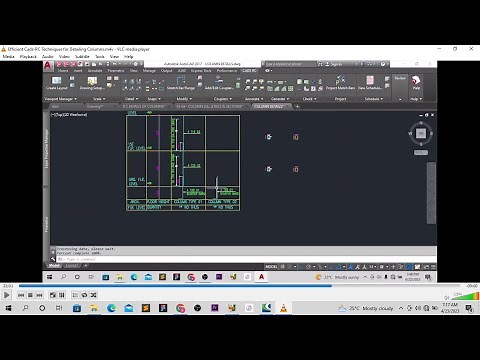Expand the Snaps panel dropdown
This screenshot has width=480, height=360.
pos(154,99)
